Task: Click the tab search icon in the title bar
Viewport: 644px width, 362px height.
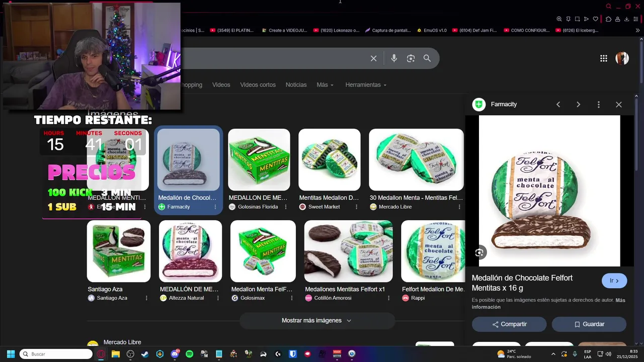Action: [x=608, y=6]
